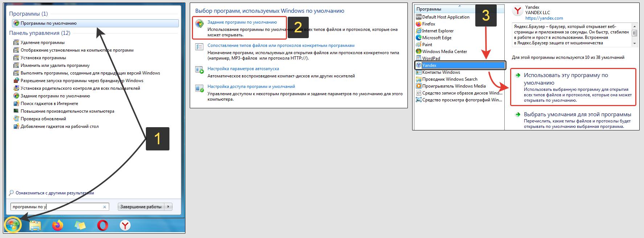The width and height of the screenshot is (644, 238).
Task: Click the 'Проверка обновлений' icon
Action: point(16,119)
